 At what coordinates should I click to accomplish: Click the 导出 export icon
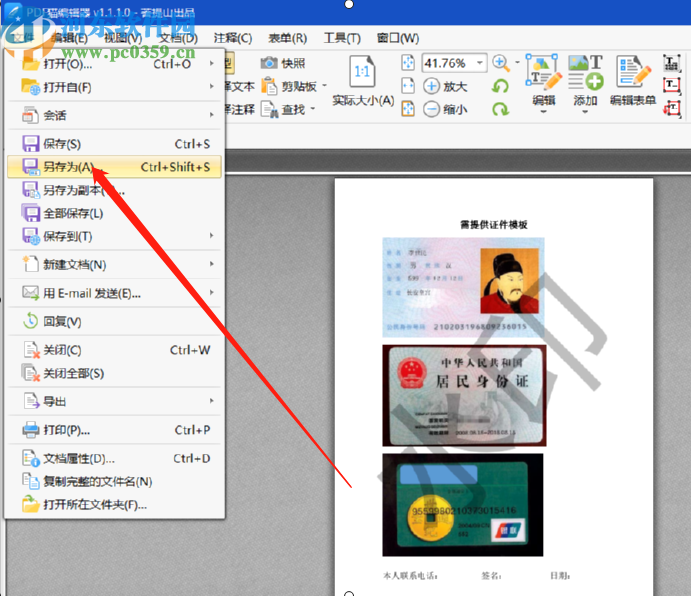pos(31,402)
